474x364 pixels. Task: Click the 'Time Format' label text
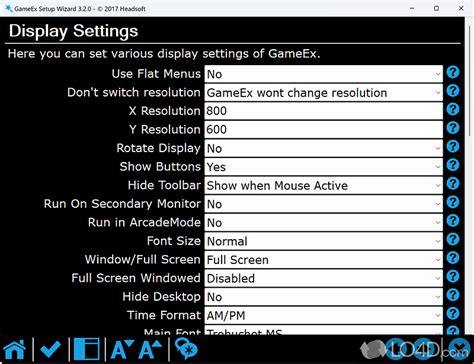click(x=164, y=315)
